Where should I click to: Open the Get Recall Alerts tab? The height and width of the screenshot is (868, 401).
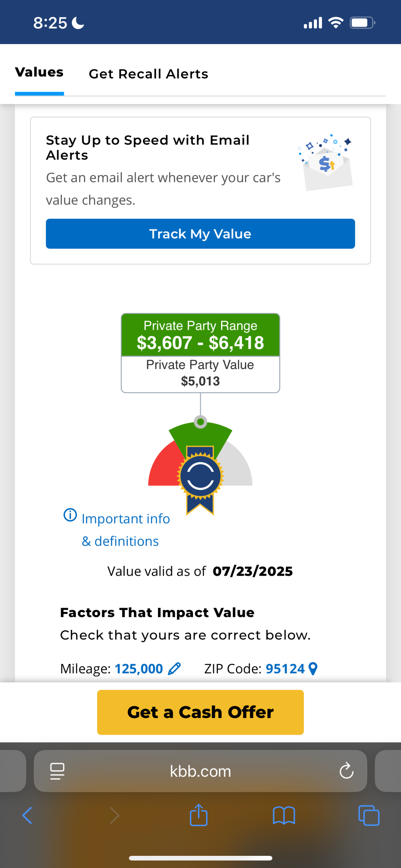(148, 74)
